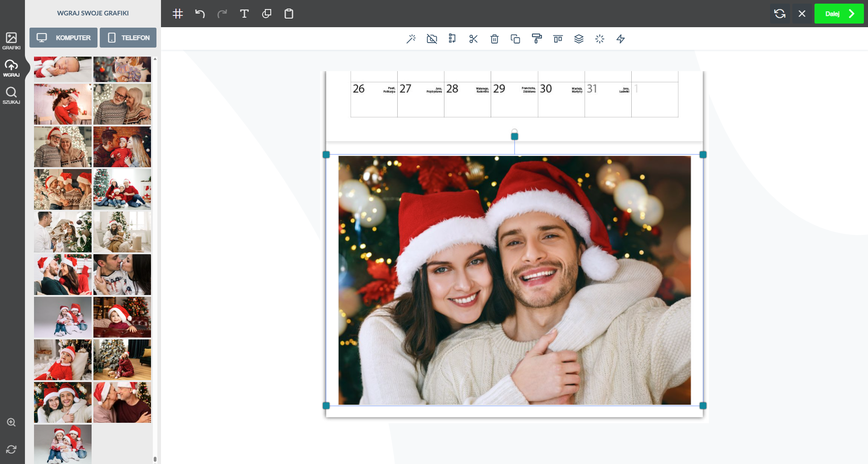This screenshot has width=868, height=464.
Task: Open the layers stack icon
Action: coord(579,39)
